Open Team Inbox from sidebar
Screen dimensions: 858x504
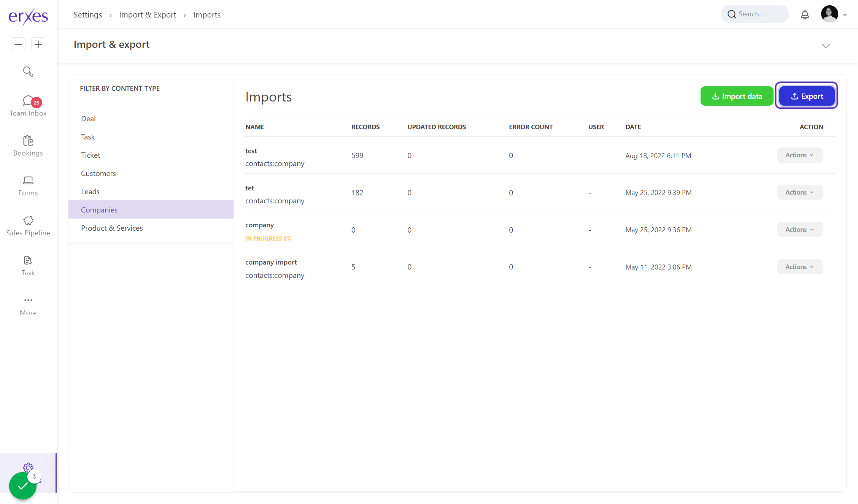tap(28, 106)
